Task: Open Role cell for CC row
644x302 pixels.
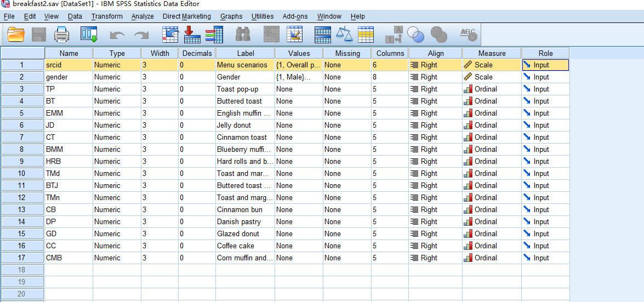Action: tap(545, 246)
